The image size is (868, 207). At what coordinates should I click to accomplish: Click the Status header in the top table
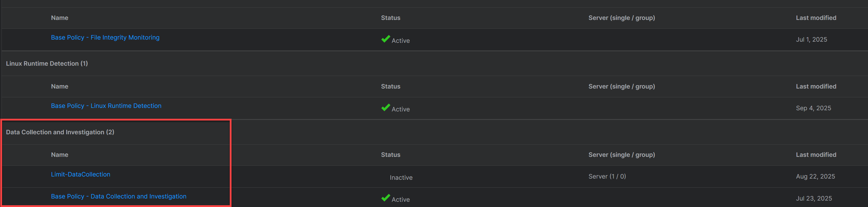tap(391, 18)
